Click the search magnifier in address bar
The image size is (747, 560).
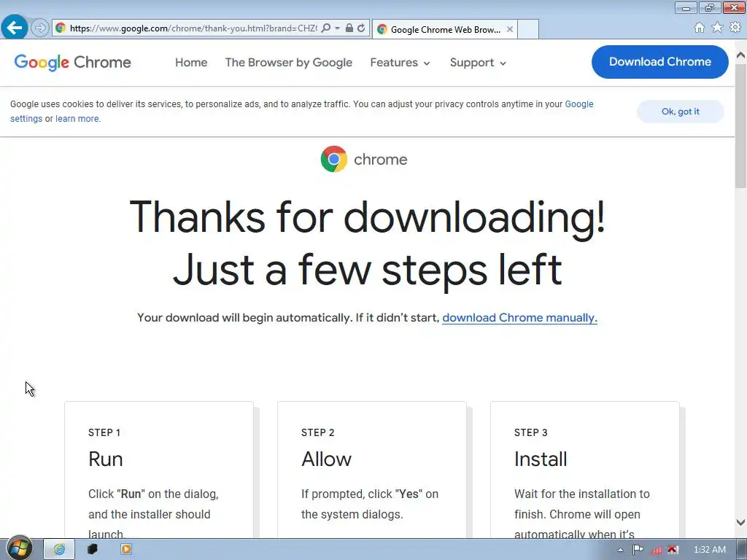tap(326, 28)
